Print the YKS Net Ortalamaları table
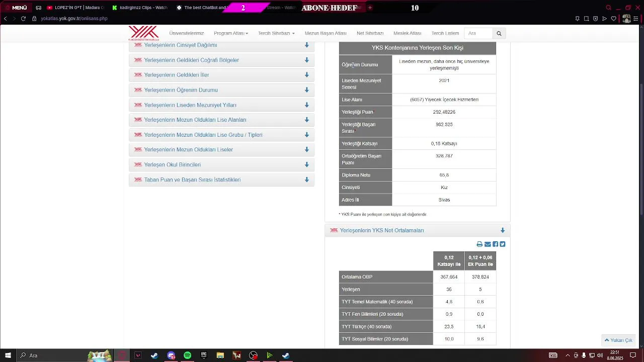Viewport: 644px width, 362px height. 479,244
